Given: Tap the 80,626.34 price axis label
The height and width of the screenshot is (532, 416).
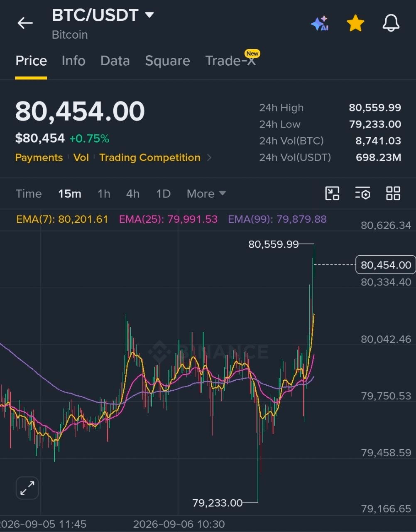Looking at the screenshot, I should pos(386,225).
